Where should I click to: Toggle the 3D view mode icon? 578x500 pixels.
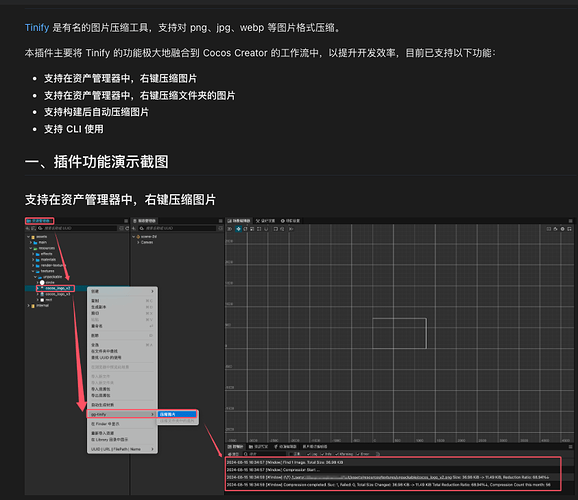point(230,229)
